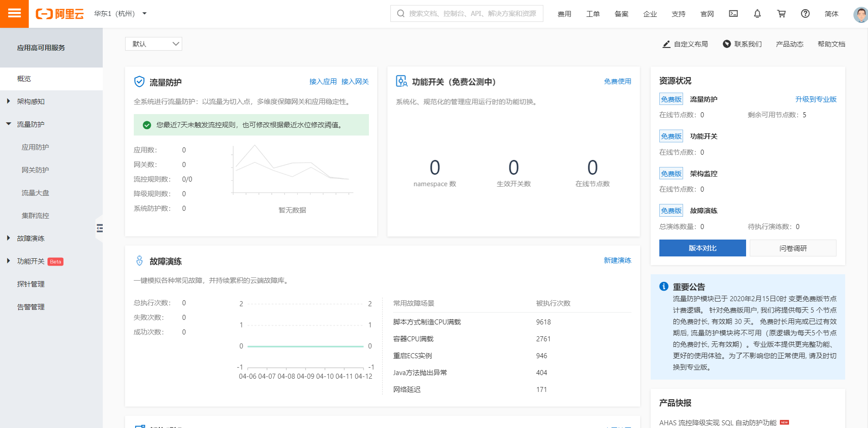
Task: Click the 联系我们 contact icon
Action: tap(726, 44)
